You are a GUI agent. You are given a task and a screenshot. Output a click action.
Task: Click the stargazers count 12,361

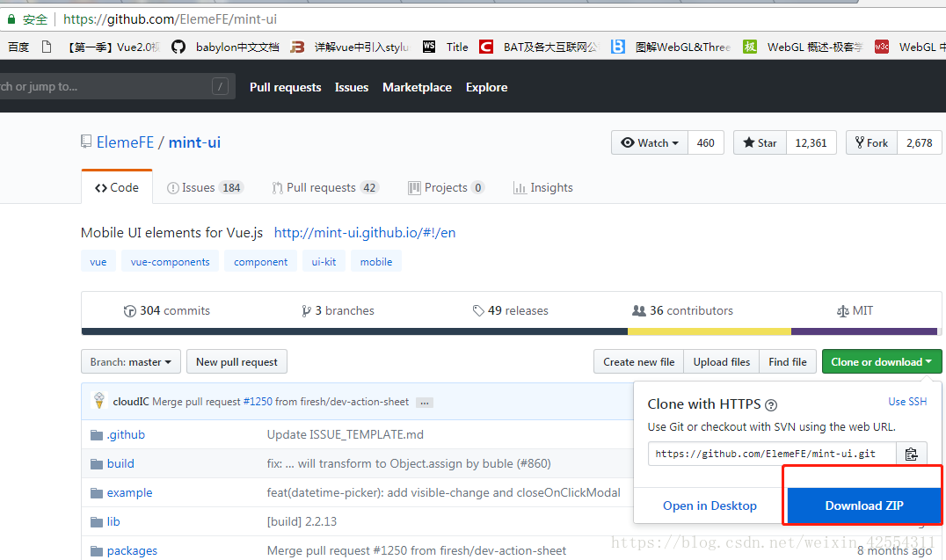tap(811, 143)
